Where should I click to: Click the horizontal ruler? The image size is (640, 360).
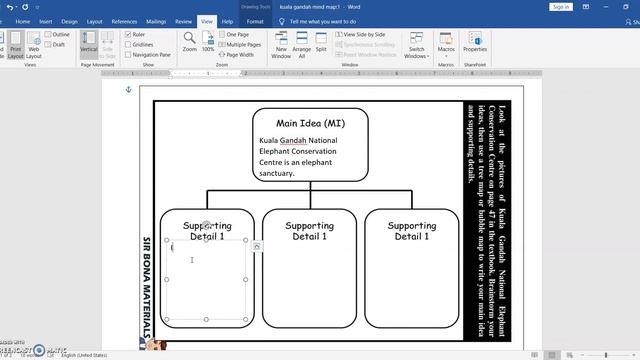(322, 73)
